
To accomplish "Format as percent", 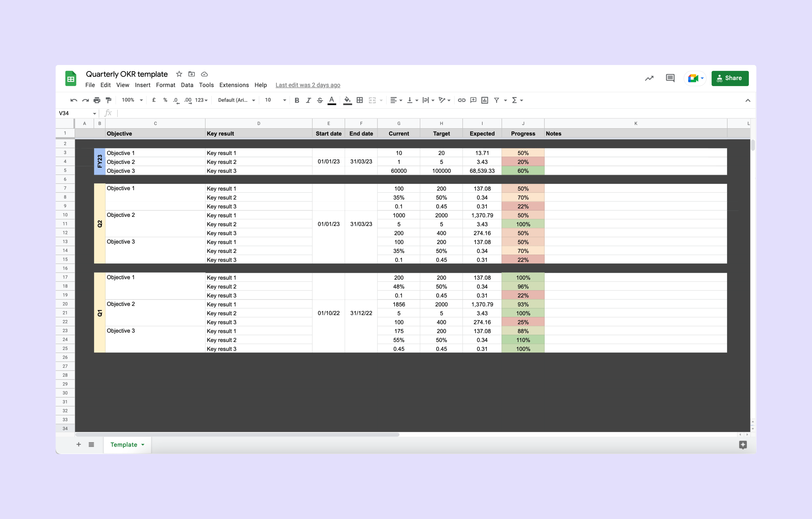I will pos(165,100).
